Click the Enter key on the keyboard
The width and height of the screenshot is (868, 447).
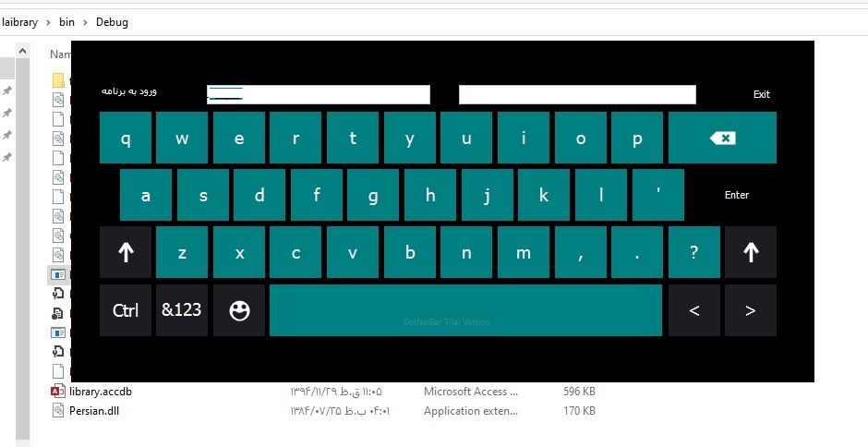[737, 195]
